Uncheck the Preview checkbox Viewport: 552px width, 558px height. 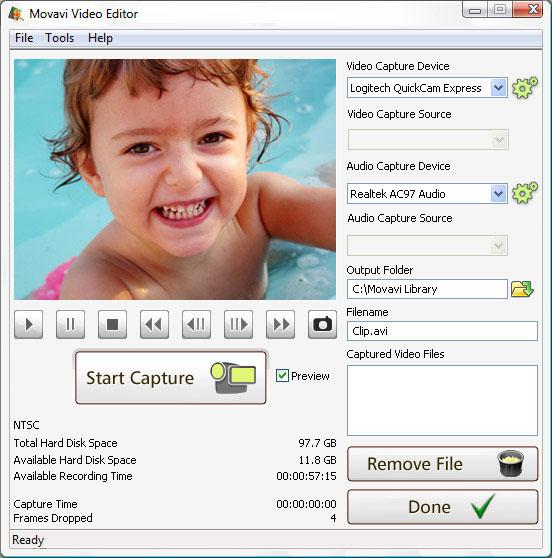(282, 376)
